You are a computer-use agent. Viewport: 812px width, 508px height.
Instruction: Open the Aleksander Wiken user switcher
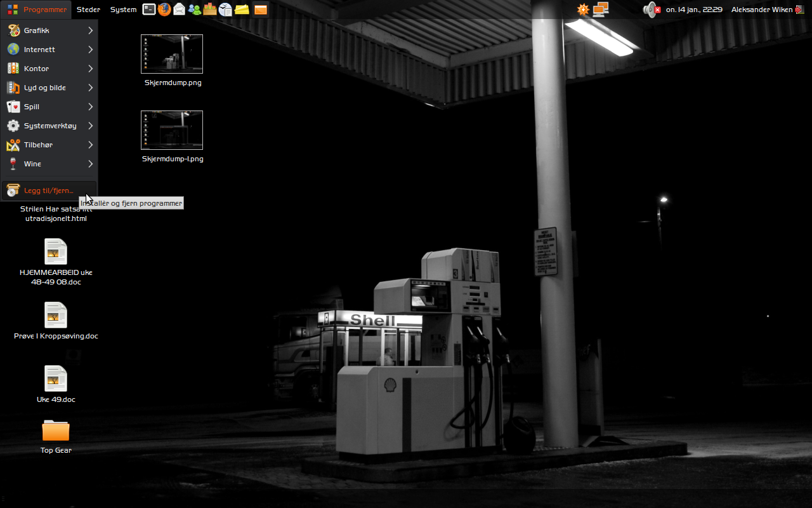pos(762,10)
